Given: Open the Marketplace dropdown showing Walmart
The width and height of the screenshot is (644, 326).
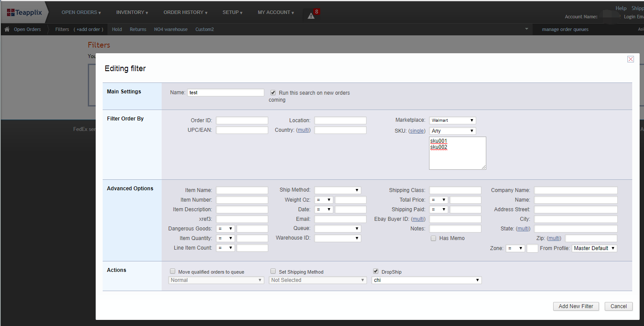Looking at the screenshot, I should pos(453,120).
